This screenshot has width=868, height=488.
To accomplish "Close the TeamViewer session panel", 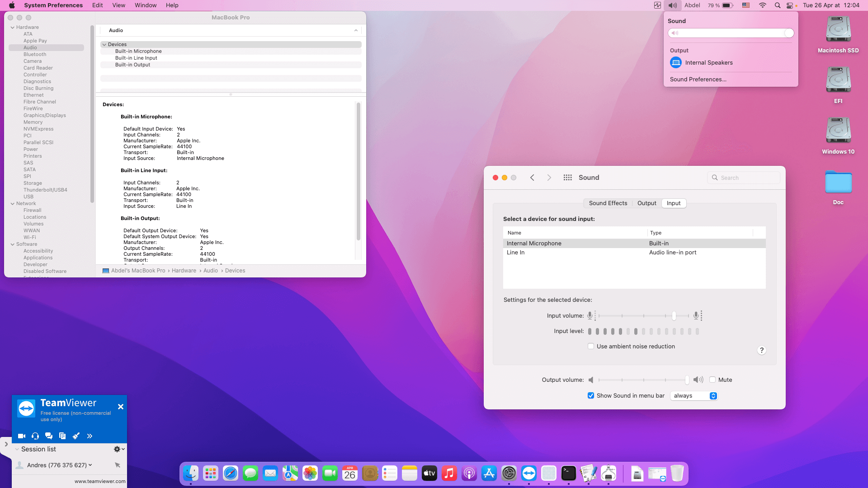I will [121, 407].
